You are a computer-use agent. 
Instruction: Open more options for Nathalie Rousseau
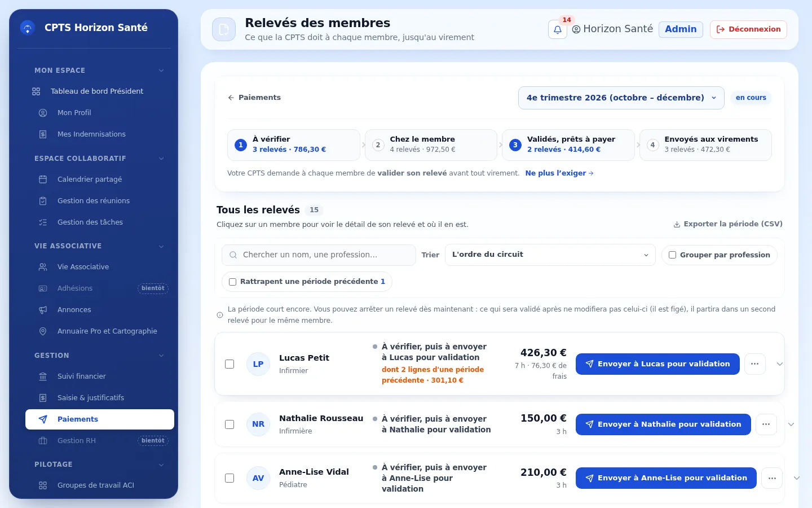766,424
